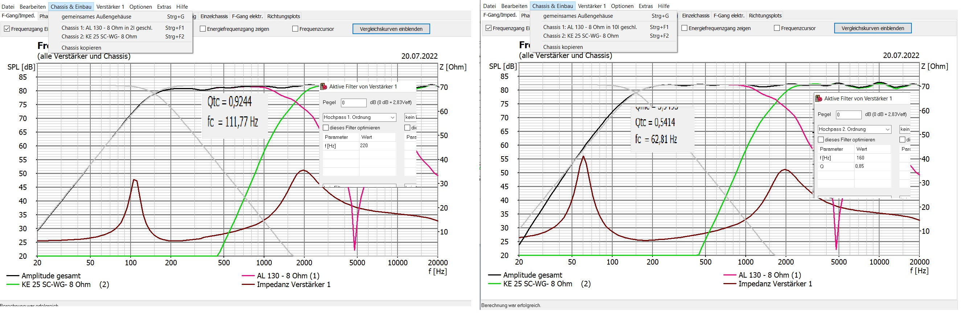Click the speaker icon beside Hochpass 2. Ordnung dialog
980x332 pixels.
(x=819, y=99)
